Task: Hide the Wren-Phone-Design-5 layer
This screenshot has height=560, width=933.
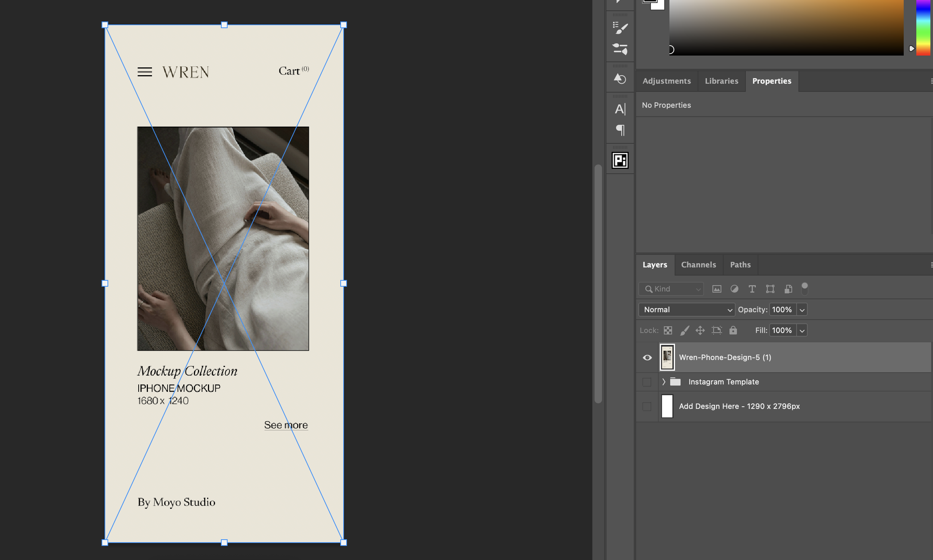Action: click(x=647, y=357)
